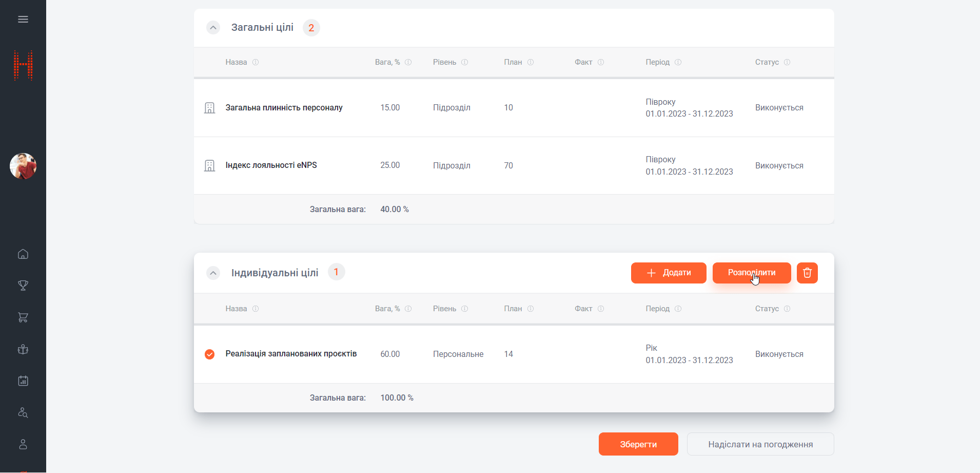
Task: Open the Індекс лояльності eNPS goal
Action: [x=271, y=165]
